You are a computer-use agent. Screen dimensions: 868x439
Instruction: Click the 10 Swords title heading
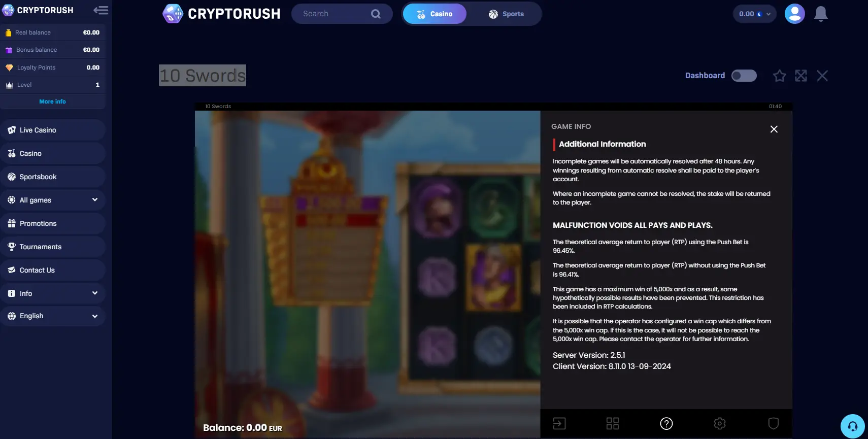click(x=203, y=75)
